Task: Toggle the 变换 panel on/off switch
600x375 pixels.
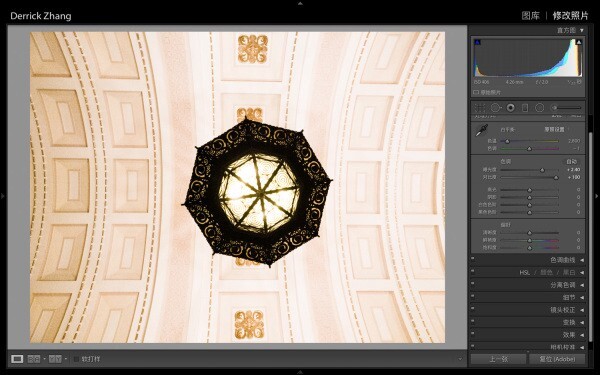Action: pyautogui.click(x=473, y=321)
